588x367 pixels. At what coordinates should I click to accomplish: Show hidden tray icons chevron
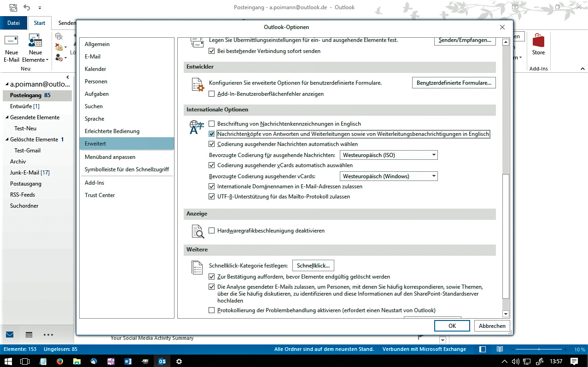click(x=505, y=361)
